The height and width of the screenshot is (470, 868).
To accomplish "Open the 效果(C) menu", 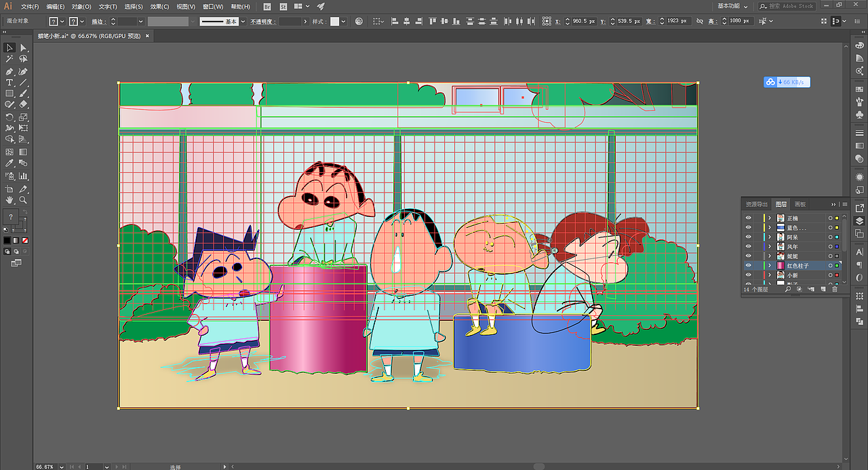I will [160, 6].
